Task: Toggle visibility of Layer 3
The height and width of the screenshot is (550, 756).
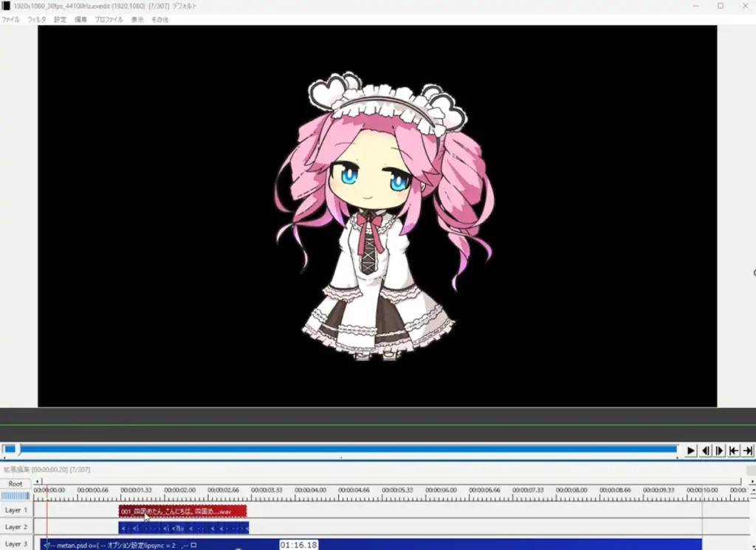Action: point(16,543)
